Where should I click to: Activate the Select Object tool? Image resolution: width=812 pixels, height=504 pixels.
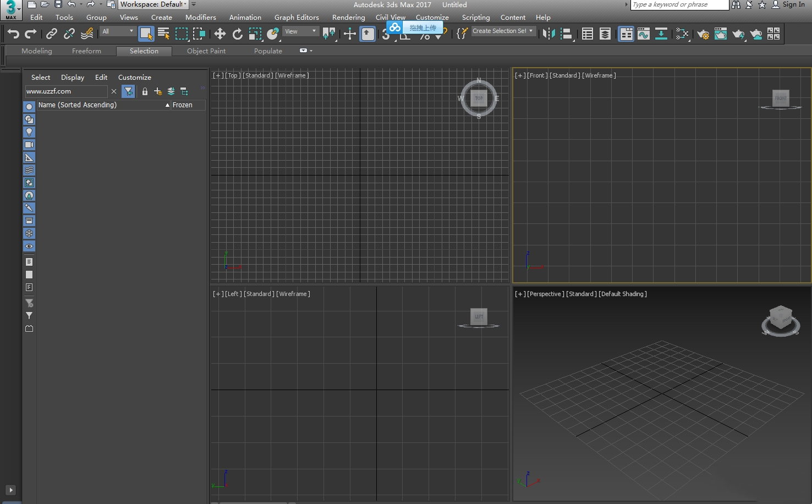click(x=146, y=34)
